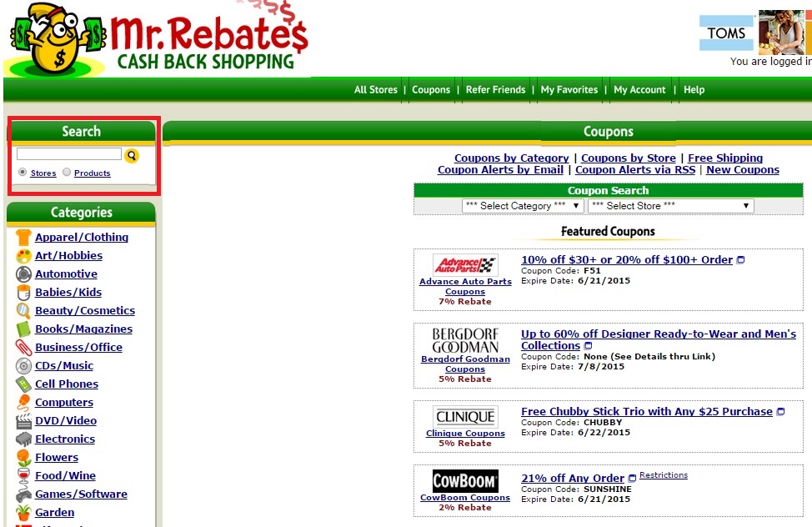Image resolution: width=812 pixels, height=527 pixels.
Task: Open the Coupon Alerts by Email link
Action: coord(500,170)
